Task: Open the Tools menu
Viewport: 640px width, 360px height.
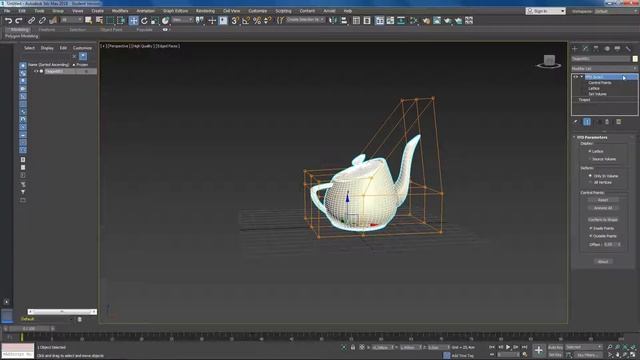Action: coord(39,11)
